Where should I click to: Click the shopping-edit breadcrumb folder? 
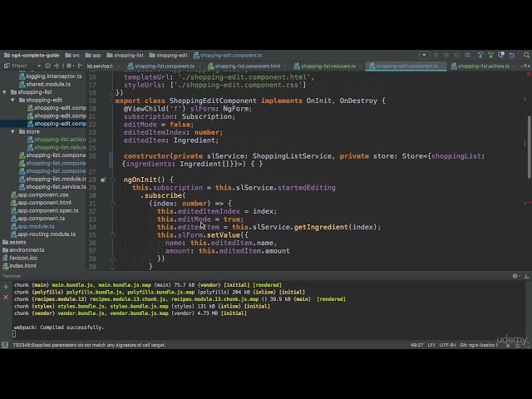[x=172, y=56]
